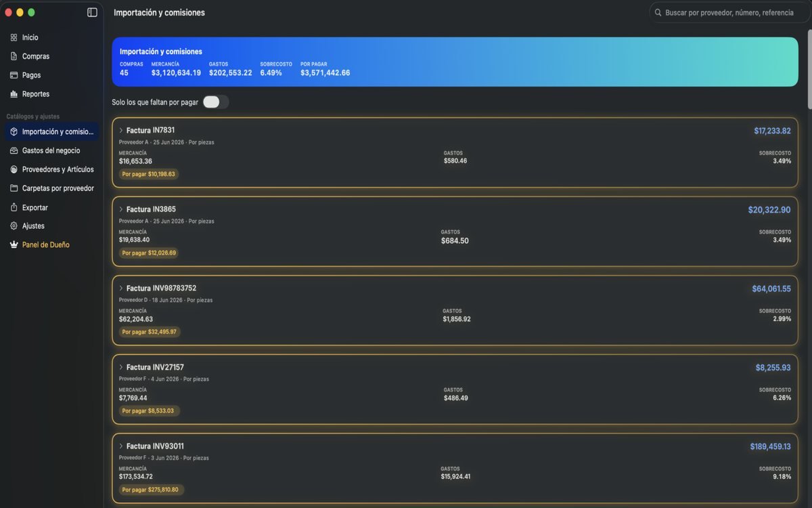Image resolution: width=812 pixels, height=508 pixels.
Task: Click the Gastos del negocio briefcase icon
Action: (14, 150)
